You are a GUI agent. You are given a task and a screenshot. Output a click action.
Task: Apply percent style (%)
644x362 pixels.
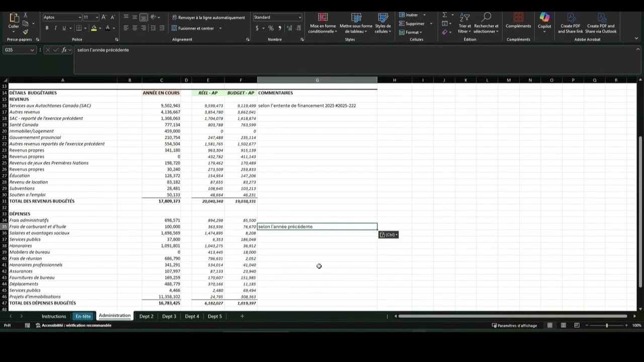[271, 28]
